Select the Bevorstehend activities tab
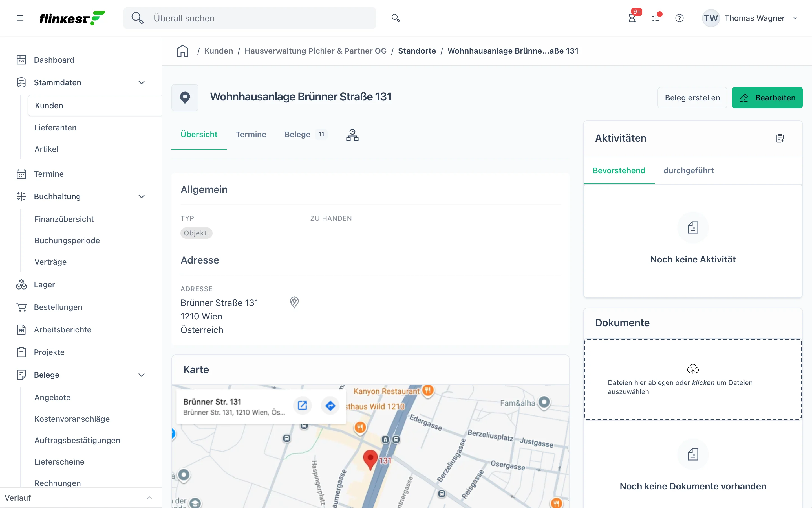The image size is (812, 508). (x=619, y=170)
